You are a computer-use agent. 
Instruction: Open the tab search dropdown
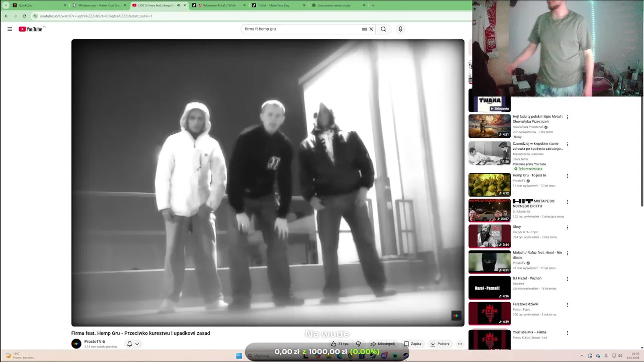click(6, 6)
